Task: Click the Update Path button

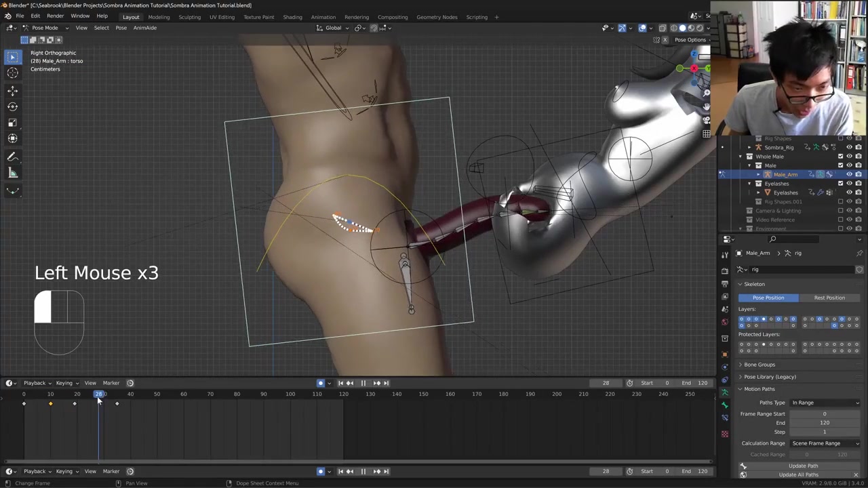Action: 803,466
